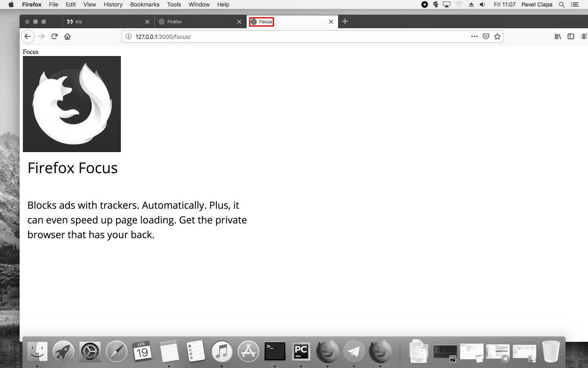
Task: Click the Pavel Ciapa user name
Action: tap(537, 4)
